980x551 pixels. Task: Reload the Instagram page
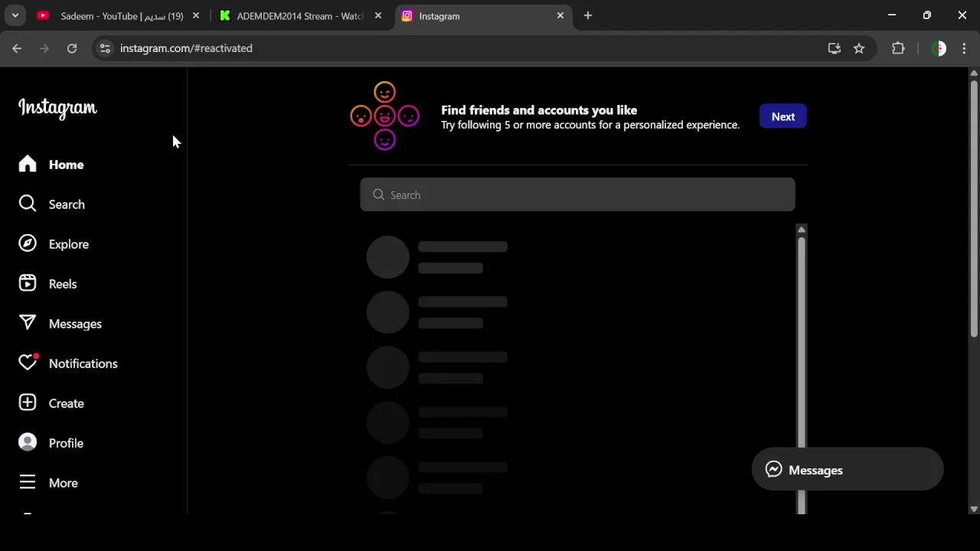72,48
